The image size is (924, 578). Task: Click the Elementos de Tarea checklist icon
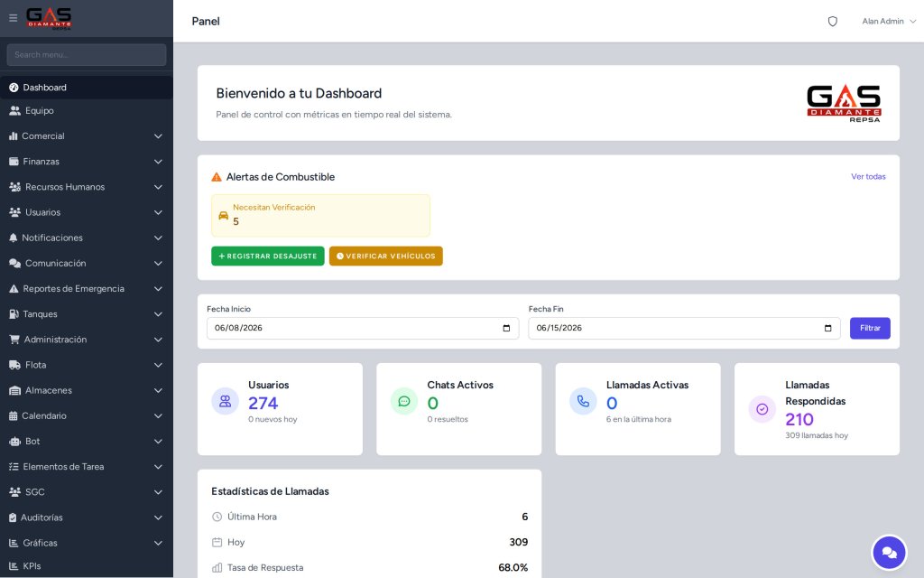[x=14, y=467]
